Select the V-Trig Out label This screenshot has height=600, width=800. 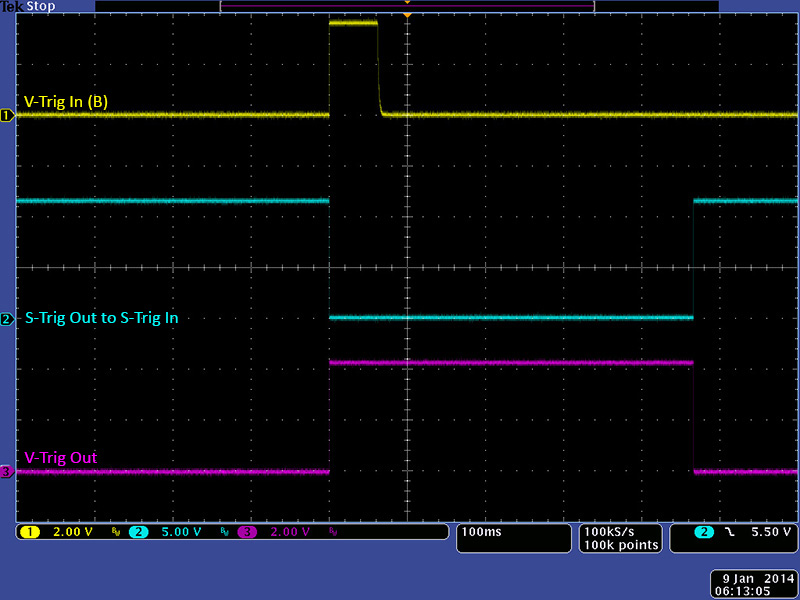[x=60, y=458]
